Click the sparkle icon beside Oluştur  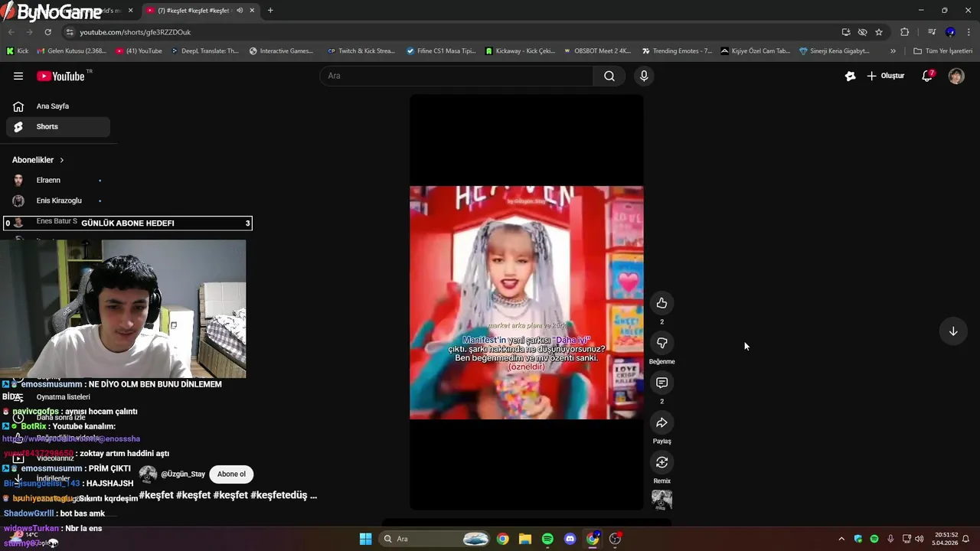[x=850, y=76]
